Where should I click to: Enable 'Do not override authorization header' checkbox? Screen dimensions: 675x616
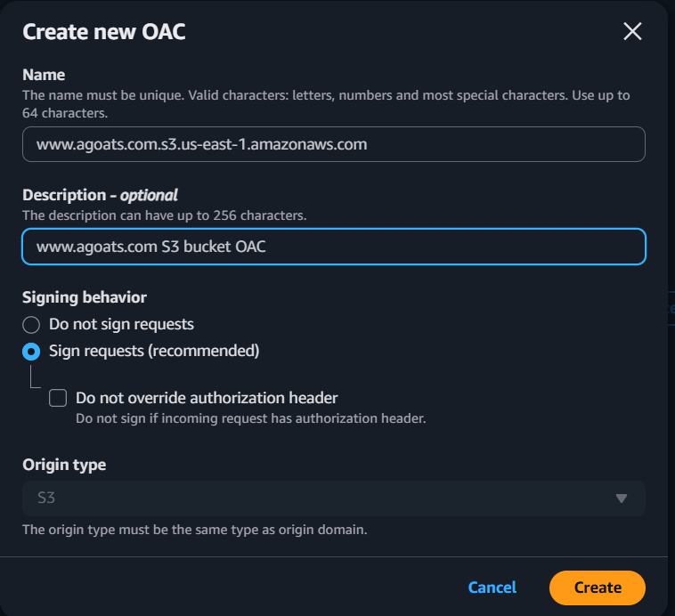coord(58,398)
